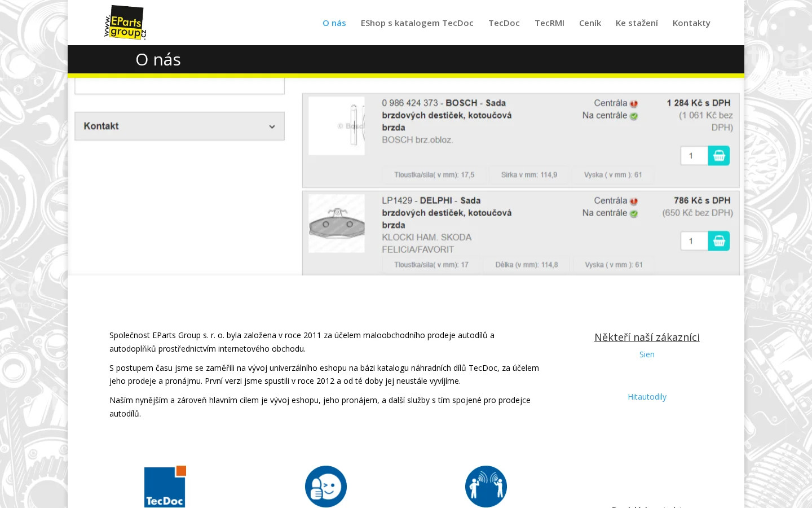Image resolution: width=812 pixels, height=508 pixels.
Task: Add BOSCH brake pads to cart
Action: pos(719,156)
